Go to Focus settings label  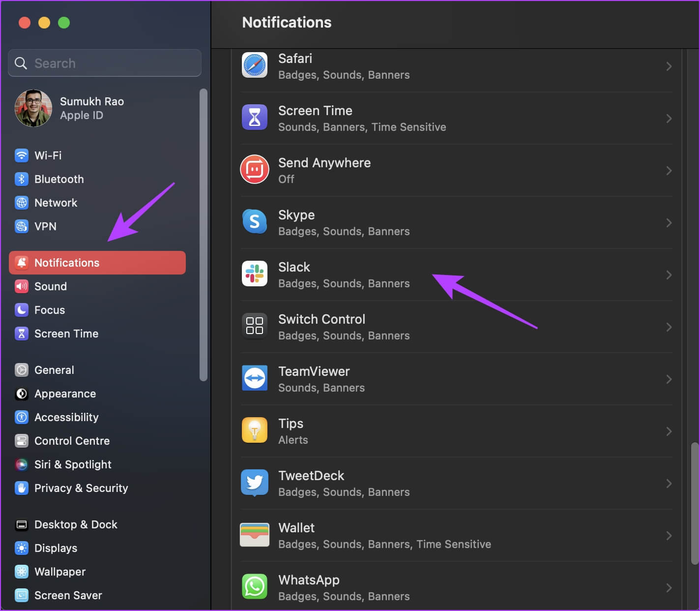coord(50,310)
